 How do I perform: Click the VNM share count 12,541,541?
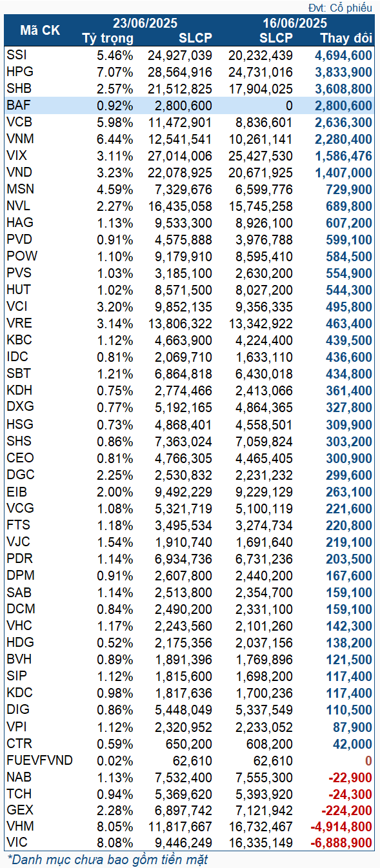point(183,139)
